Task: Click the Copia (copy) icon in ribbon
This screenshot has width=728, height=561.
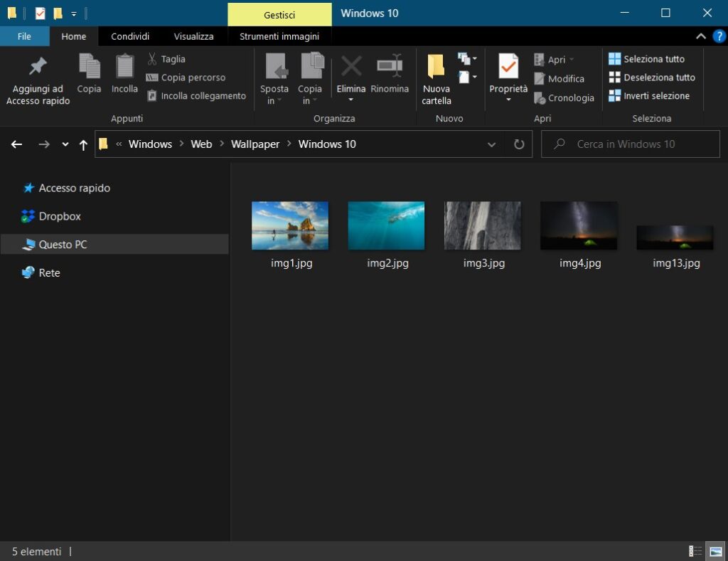Action: click(89, 68)
